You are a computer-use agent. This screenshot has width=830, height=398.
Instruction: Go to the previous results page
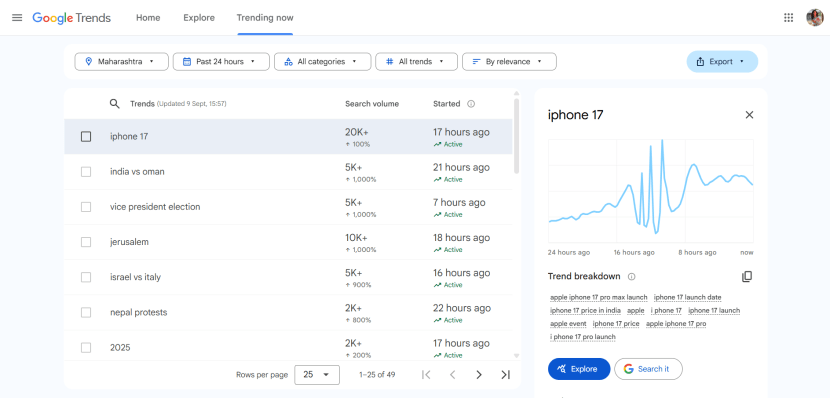click(453, 375)
